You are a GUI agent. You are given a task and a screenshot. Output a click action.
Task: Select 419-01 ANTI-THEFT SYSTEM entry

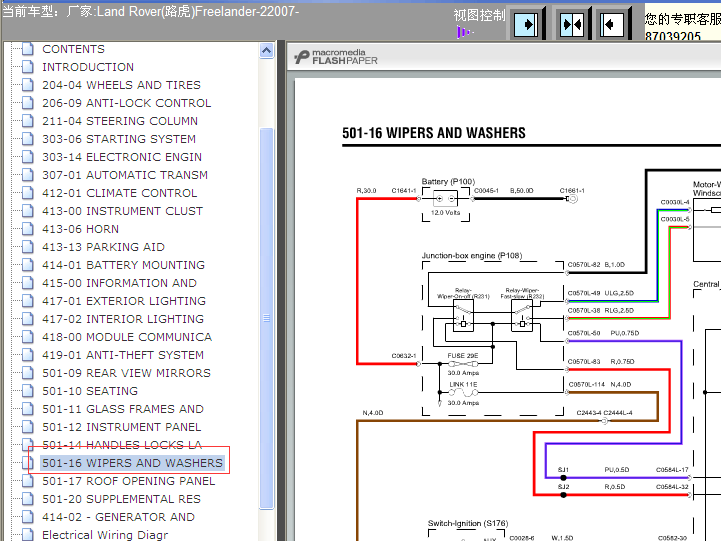tap(123, 355)
